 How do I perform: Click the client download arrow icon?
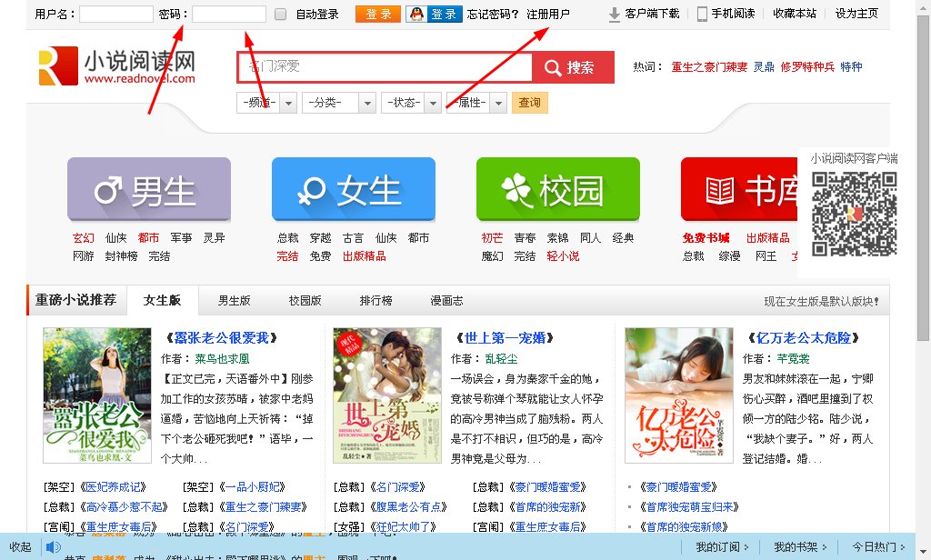point(615,14)
